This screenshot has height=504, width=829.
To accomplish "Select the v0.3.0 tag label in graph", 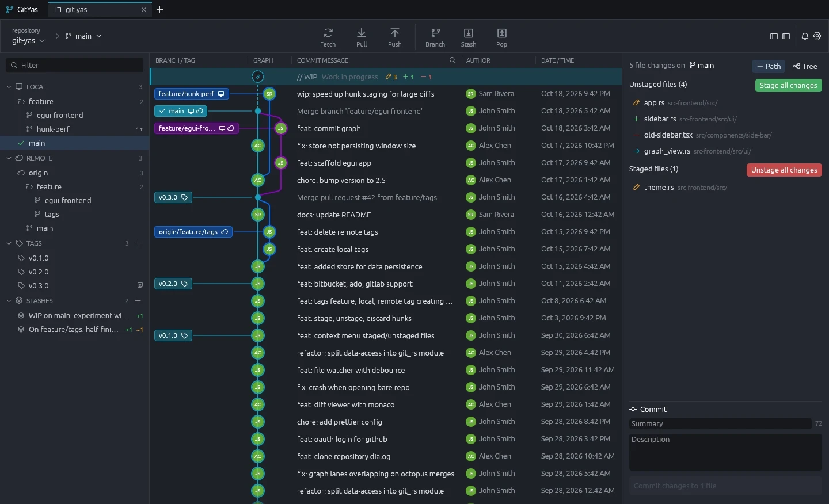I will click(173, 197).
